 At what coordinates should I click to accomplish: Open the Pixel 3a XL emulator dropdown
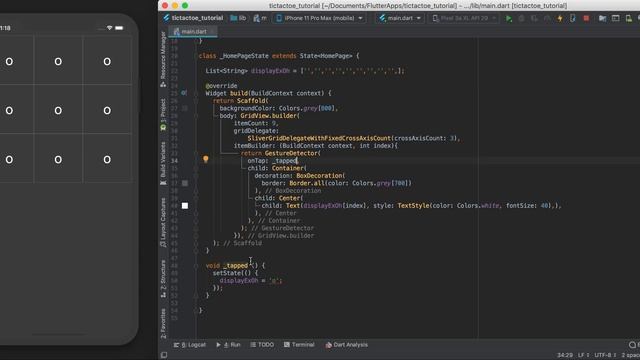[464, 18]
